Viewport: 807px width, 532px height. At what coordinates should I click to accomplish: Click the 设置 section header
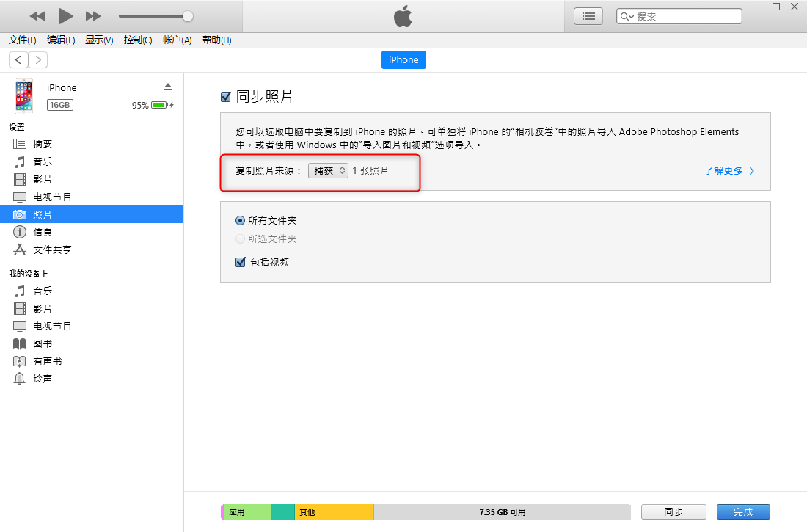tap(16, 127)
